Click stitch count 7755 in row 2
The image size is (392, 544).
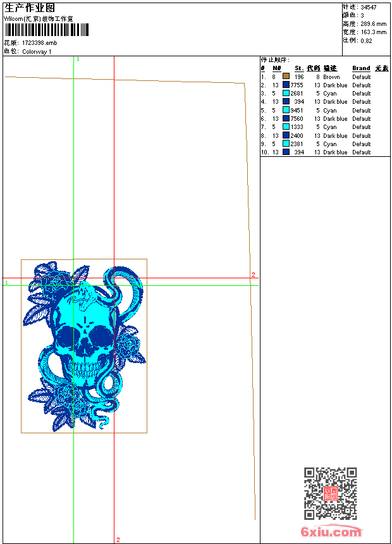click(297, 85)
